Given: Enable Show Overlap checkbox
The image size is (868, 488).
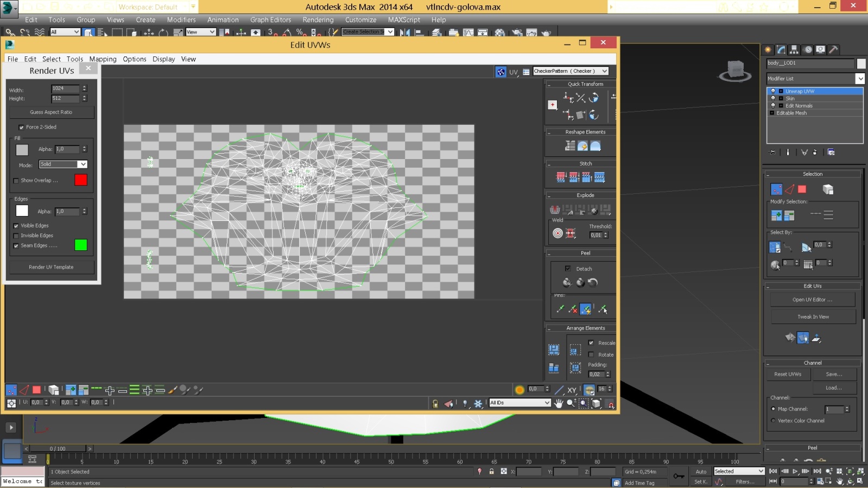Looking at the screenshot, I should coord(16,181).
